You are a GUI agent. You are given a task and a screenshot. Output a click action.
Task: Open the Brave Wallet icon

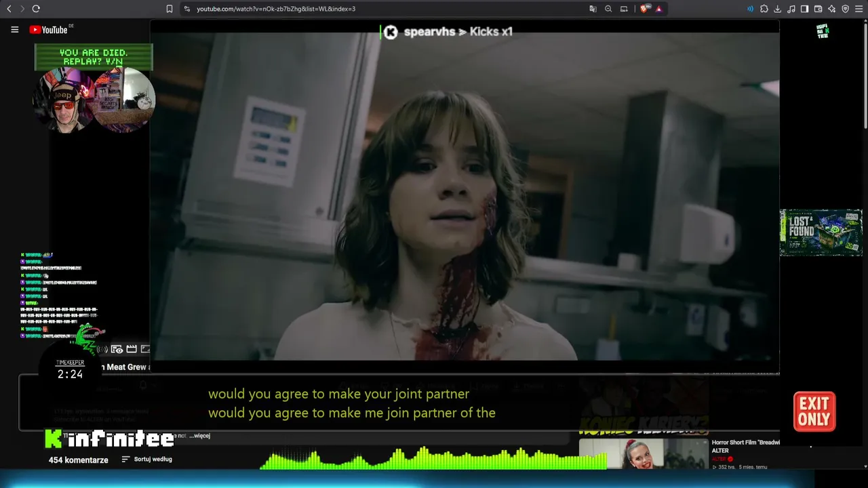818,9
